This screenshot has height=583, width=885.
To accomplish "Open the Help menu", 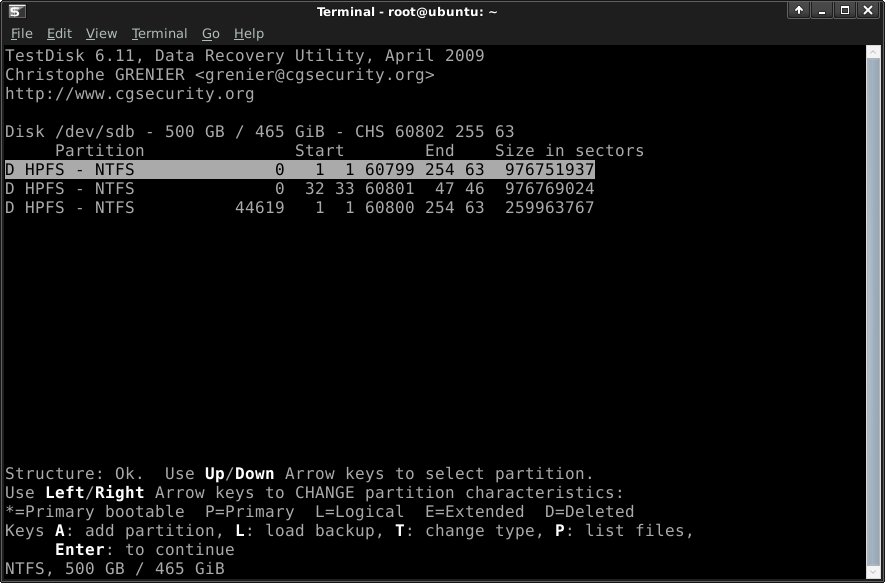I will pyautogui.click(x=249, y=34).
